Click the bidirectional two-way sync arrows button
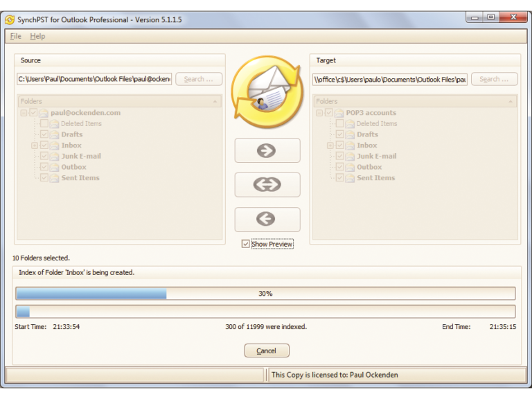532x399 pixels. [x=267, y=185]
